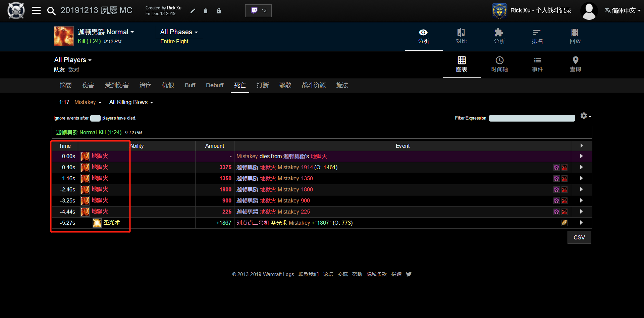Image resolution: width=644 pixels, height=318 pixels.
Task: Switch to the Debuff tab
Action: [x=215, y=85]
